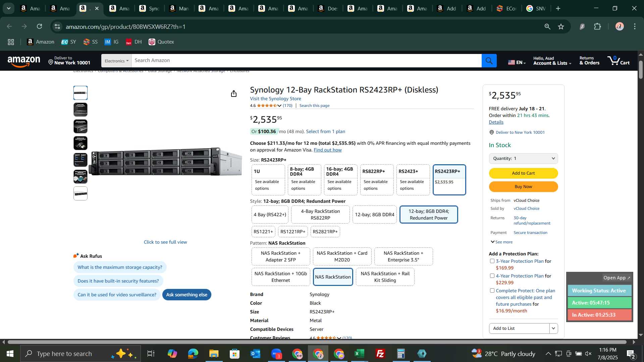Image resolution: width=644 pixels, height=362 pixels.
Task: Click Open App on the status widget
Action: point(617,278)
